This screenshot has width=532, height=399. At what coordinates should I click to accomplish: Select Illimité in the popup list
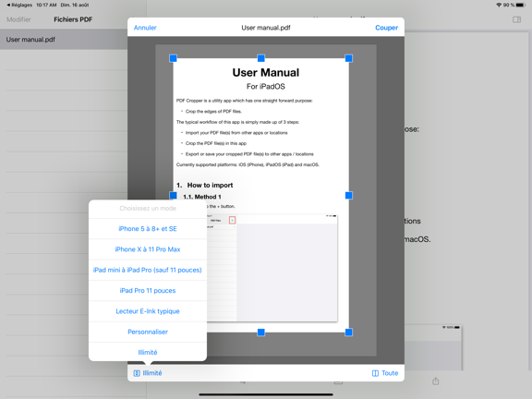(x=148, y=352)
